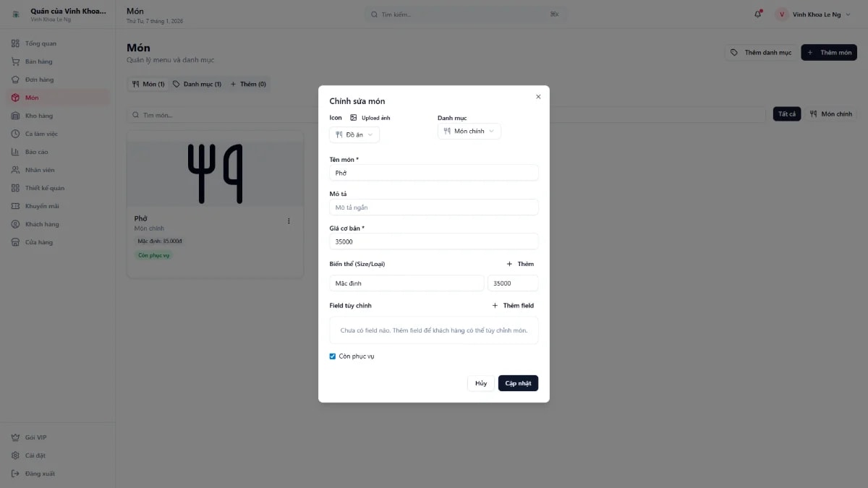The width and height of the screenshot is (868, 488).
Task: Toggle the Còn phục vụ checkbox
Action: point(333,356)
